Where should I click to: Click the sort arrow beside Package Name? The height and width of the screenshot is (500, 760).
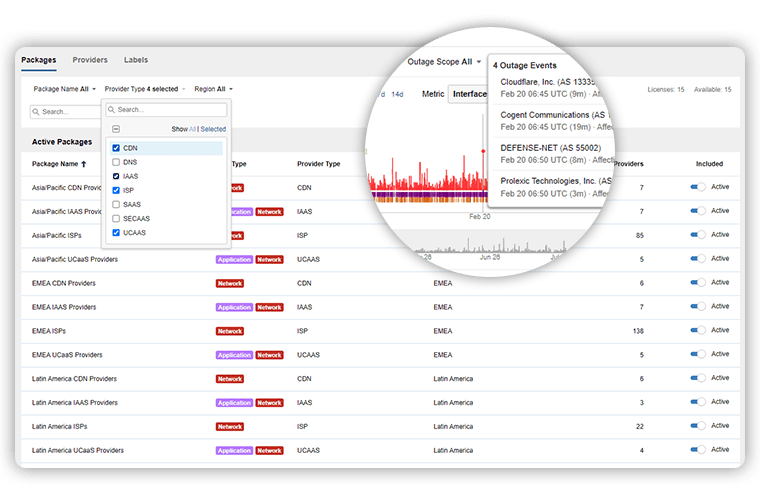pos(84,164)
